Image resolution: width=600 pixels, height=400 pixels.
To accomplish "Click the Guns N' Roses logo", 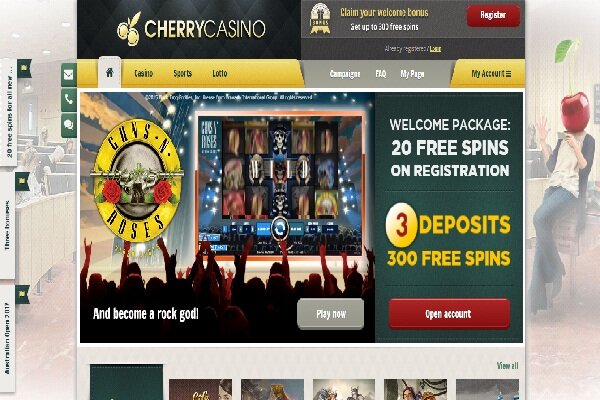I will [x=137, y=180].
